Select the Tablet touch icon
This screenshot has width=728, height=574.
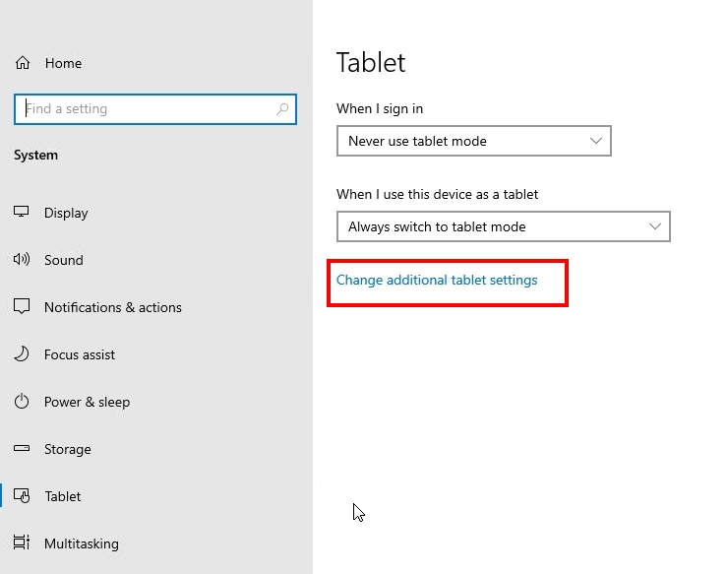22,496
